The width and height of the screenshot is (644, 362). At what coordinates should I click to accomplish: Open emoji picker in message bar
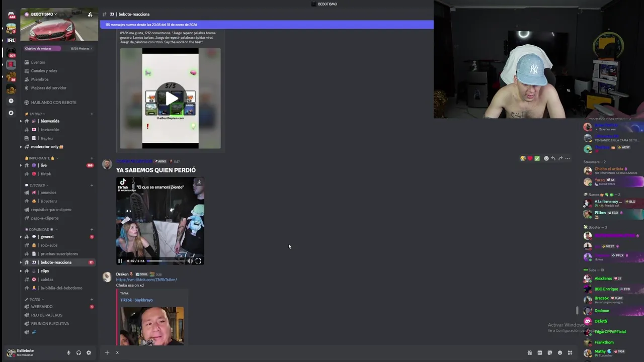[x=560, y=353]
